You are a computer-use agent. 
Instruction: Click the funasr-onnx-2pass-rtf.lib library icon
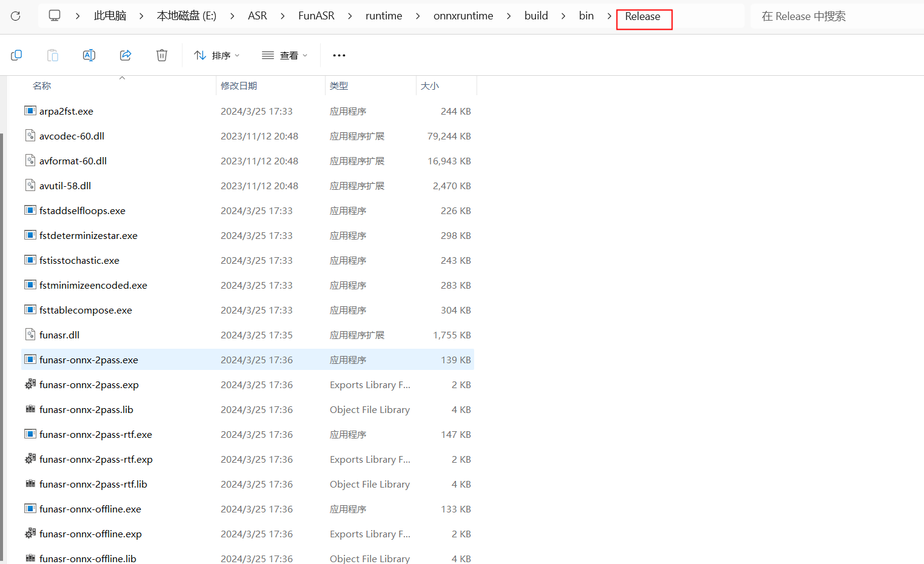30,484
